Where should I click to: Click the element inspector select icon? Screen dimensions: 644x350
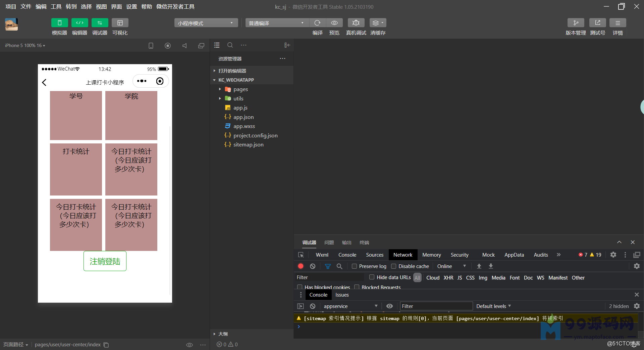301,255
